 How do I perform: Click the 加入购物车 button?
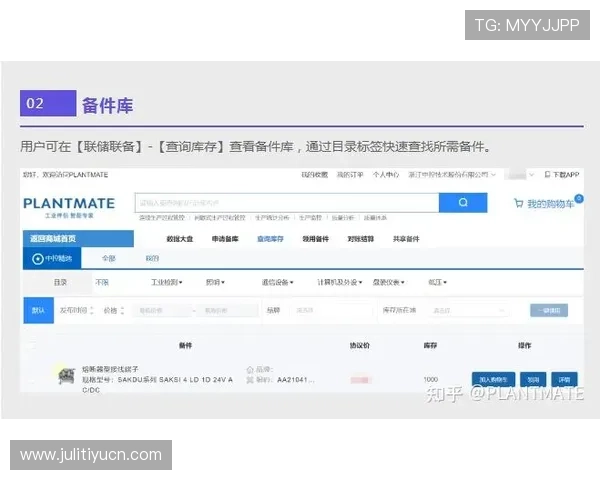pos(493,379)
